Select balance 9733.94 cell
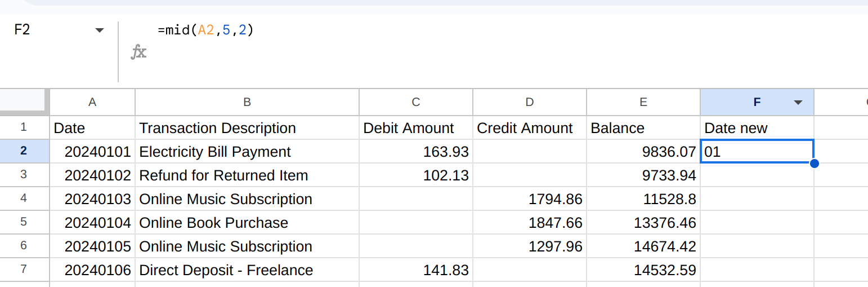 (643, 175)
